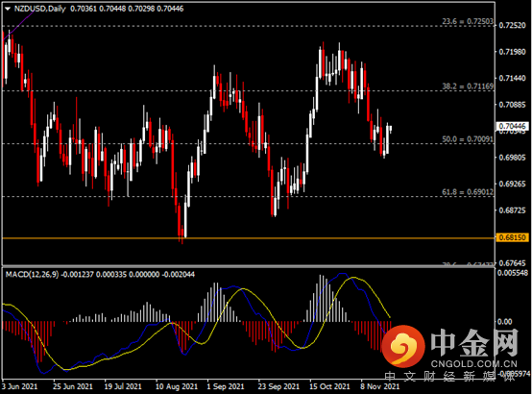The image size is (532, 394).
Task: Click the 19 Jul 2021 date marker
Action: [x=123, y=386]
